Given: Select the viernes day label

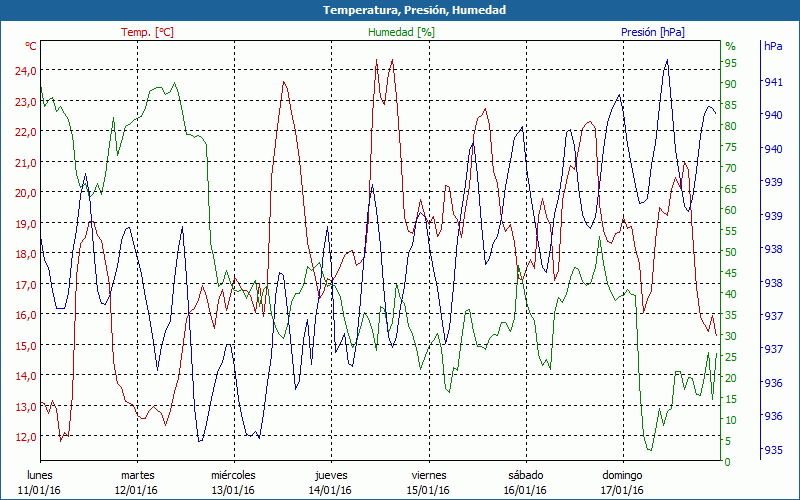Looking at the screenshot, I should click(428, 475).
